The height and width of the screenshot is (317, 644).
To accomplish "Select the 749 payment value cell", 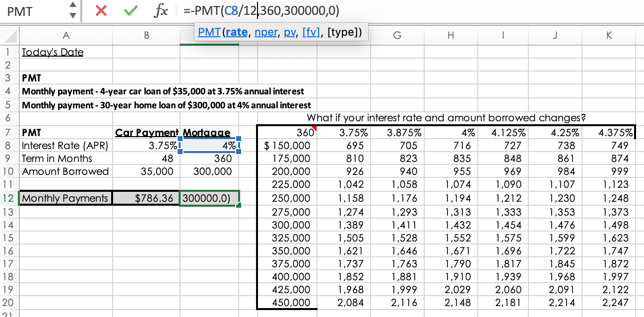I will [609, 146].
